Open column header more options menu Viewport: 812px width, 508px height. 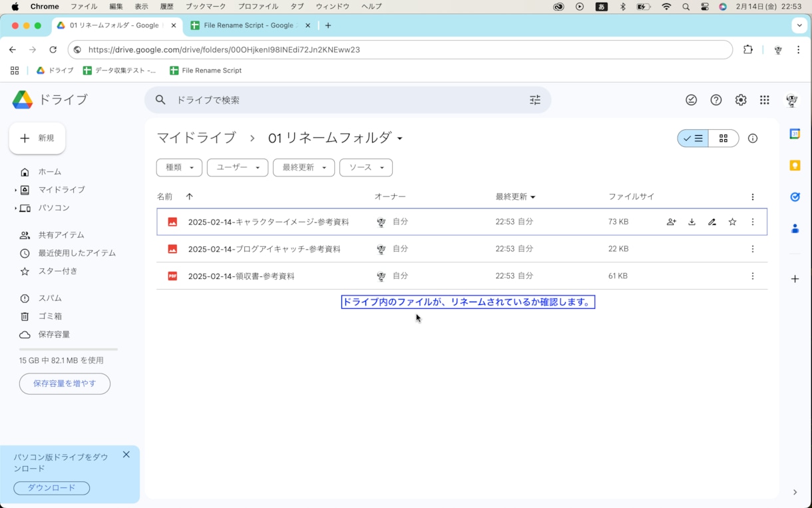click(x=753, y=197)
